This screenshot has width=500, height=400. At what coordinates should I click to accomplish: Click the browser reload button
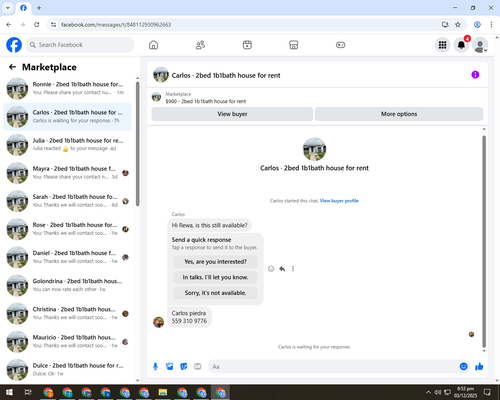(x=37, y=25)
